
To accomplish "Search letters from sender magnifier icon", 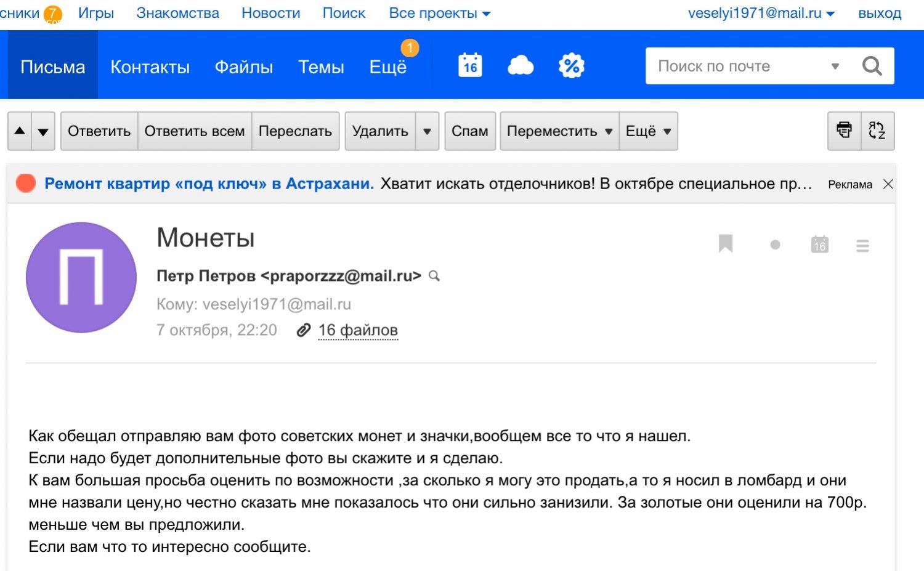I will pyautogui.click(x=434, y=276).
